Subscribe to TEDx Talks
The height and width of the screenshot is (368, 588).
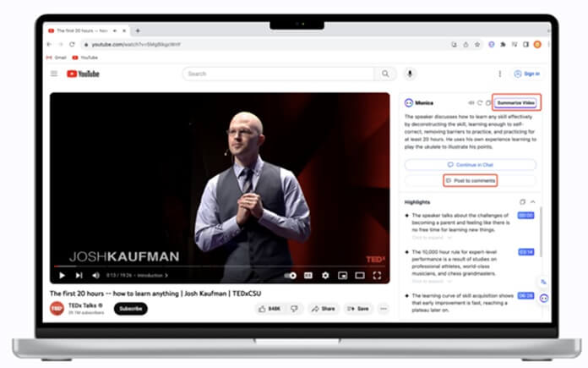pos(130,309)
